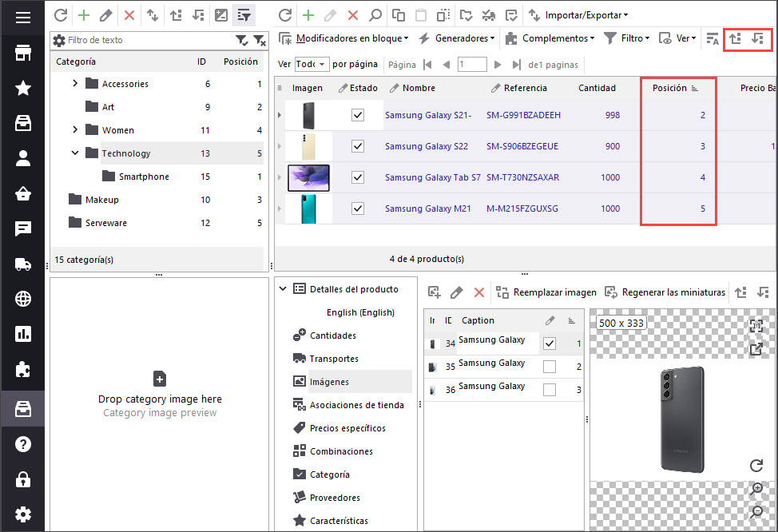Viewport: 778px width, 532px height.
Task: Expand the Accessories category
Action: click(x=75, y=83)
